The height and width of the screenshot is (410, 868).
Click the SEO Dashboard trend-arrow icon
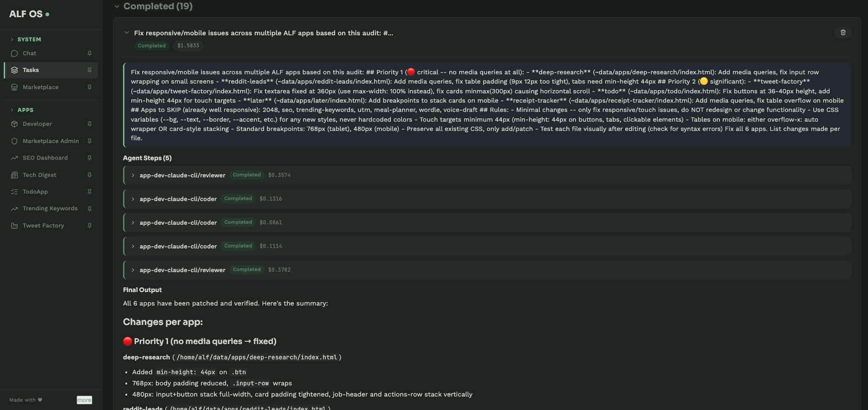point(14,157)
